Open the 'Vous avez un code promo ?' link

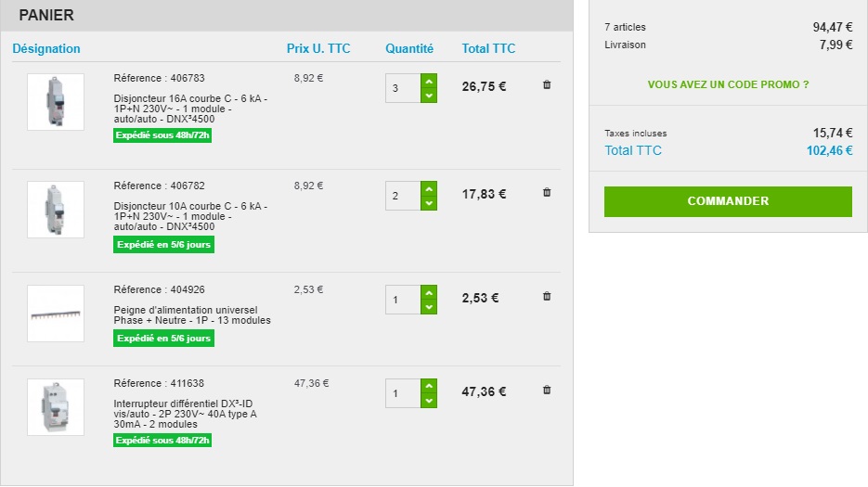(x=728, y=84)
